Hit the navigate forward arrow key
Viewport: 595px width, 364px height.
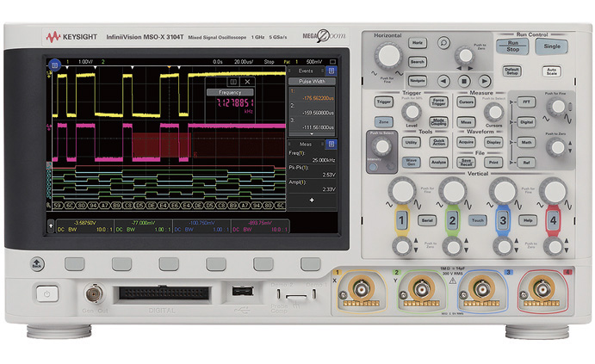point(484,81)
